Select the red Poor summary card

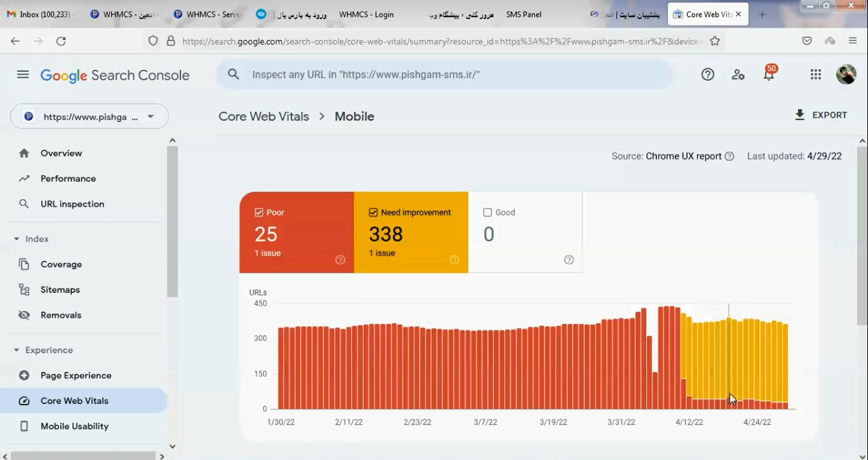297,233
